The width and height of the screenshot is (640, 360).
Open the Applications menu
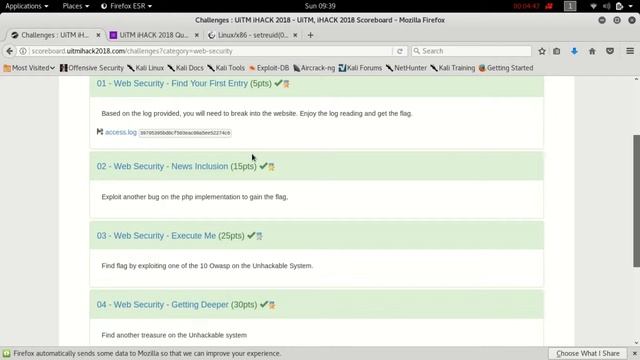[x=27, y=6]
